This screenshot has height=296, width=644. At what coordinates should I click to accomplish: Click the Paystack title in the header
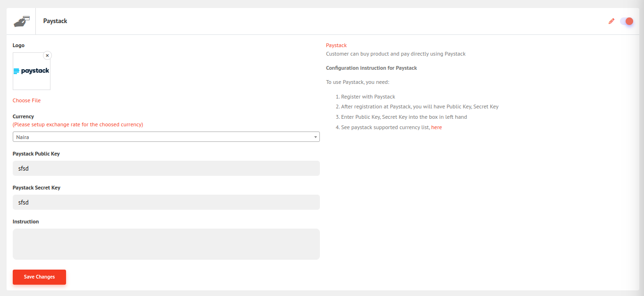pyautogui.click(x=55, y=21)
